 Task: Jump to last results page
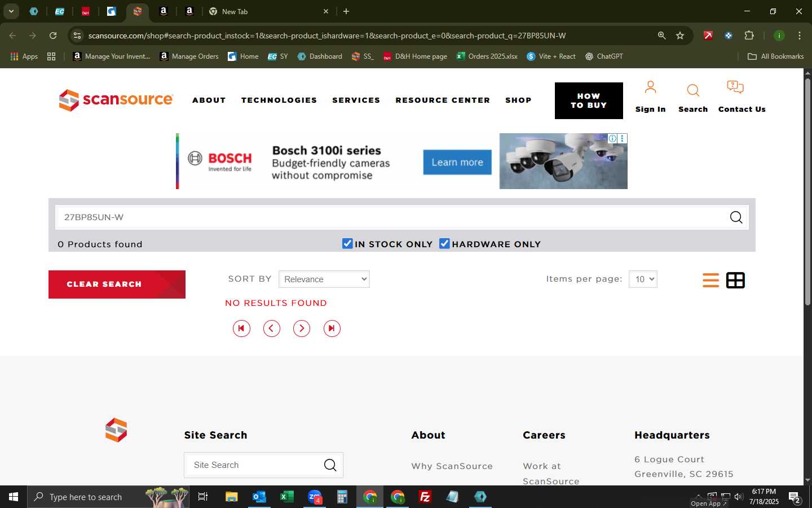coord(332,329)
